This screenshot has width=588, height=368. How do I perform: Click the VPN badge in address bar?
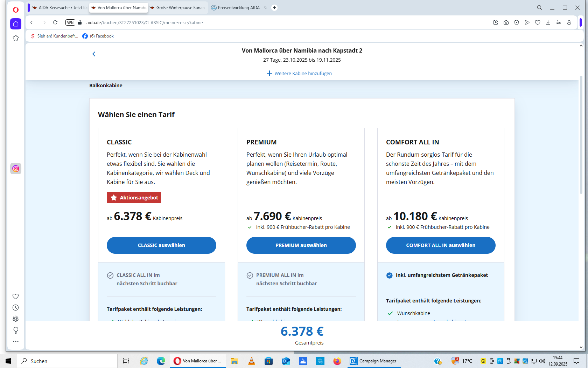click(x=70, y=22)
